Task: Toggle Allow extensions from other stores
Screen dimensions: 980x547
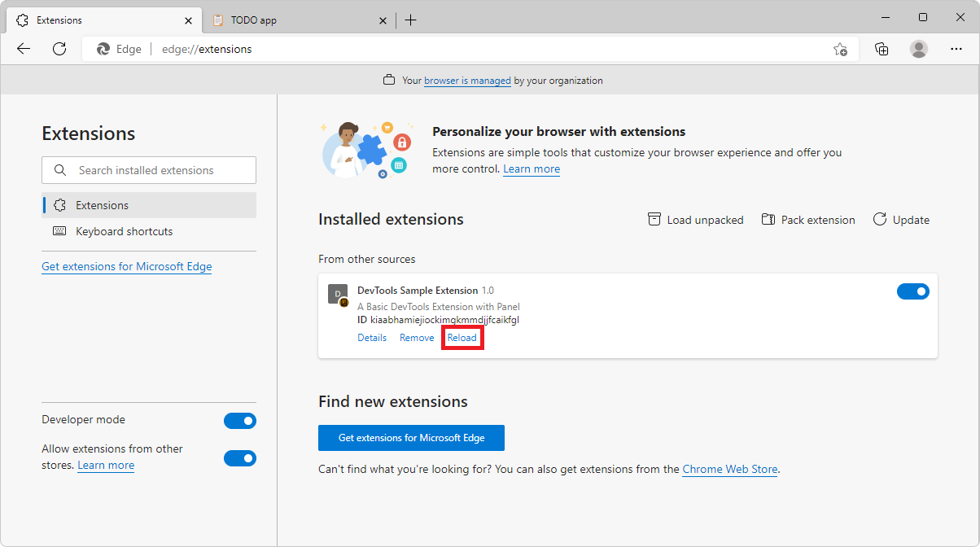Action: (240, 457)
